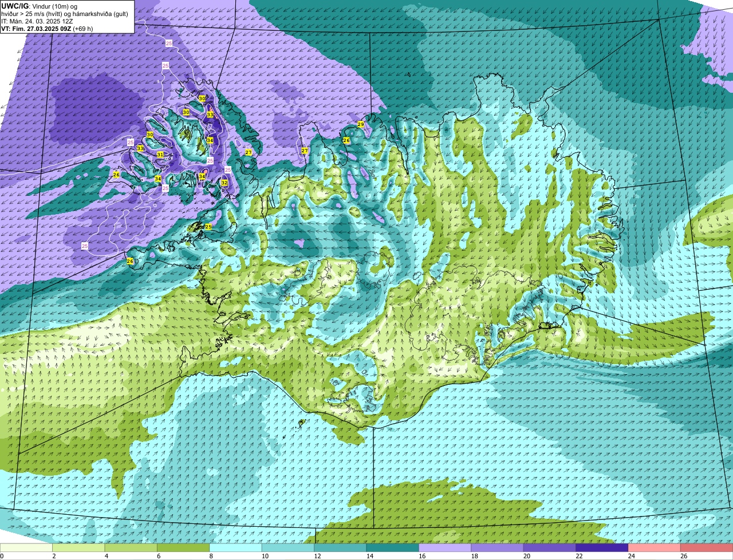733x560 pixels.
Task: Select the 16–18 m/s light lavender legend swatch
Action: click(x=445, y=547)
